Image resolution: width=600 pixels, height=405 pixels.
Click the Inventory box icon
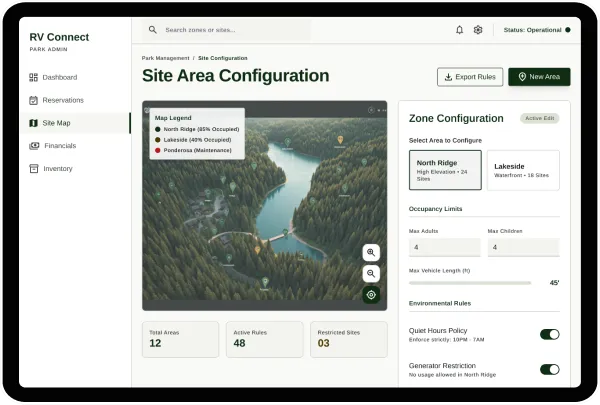34,168
